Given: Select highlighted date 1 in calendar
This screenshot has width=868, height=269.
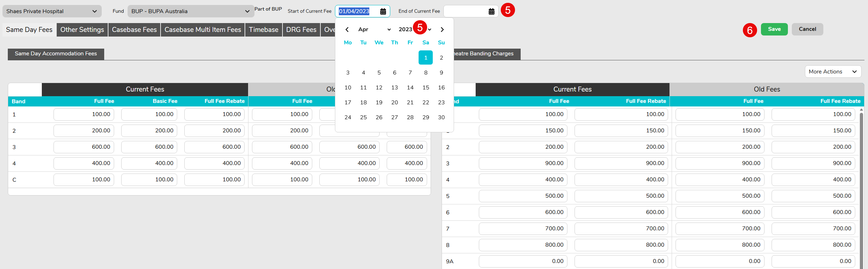Looking at the screenshot, I should tap(425, 57).
